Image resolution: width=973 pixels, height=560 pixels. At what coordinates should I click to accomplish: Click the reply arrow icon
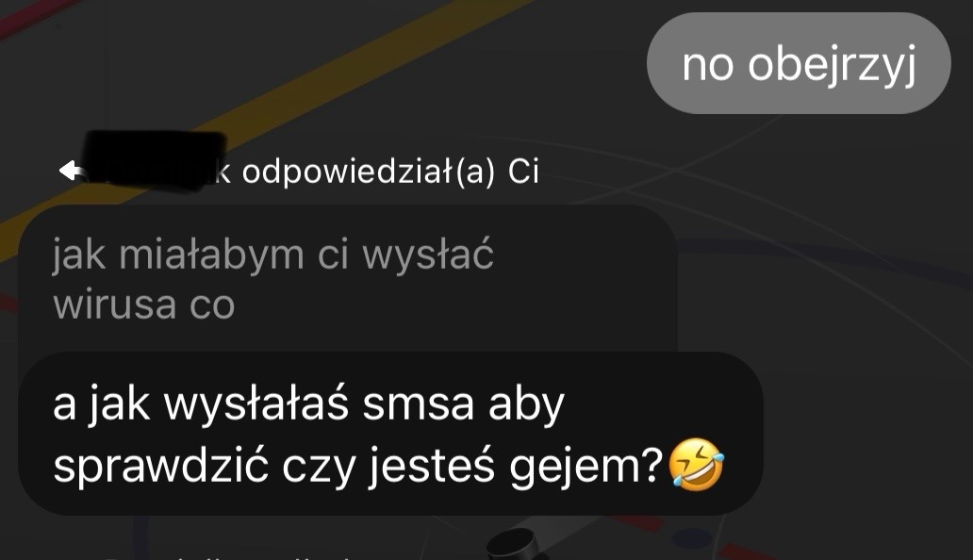pos(70,171)
